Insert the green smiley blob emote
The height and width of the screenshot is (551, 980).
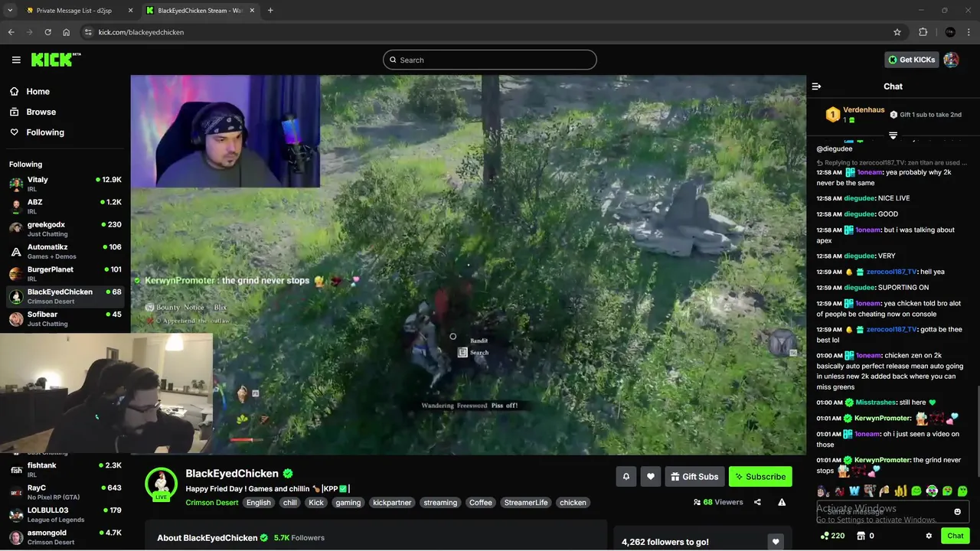(x=916, y=491)
